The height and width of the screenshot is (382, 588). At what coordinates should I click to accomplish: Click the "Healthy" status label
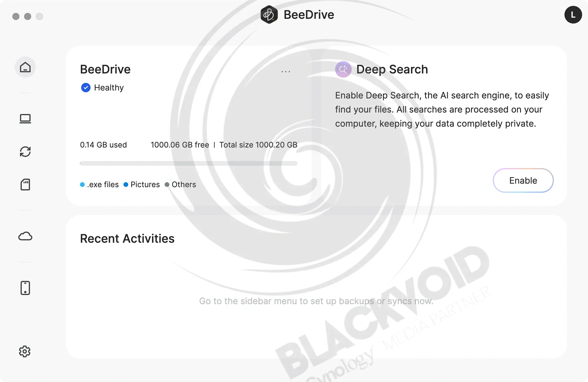109,88
